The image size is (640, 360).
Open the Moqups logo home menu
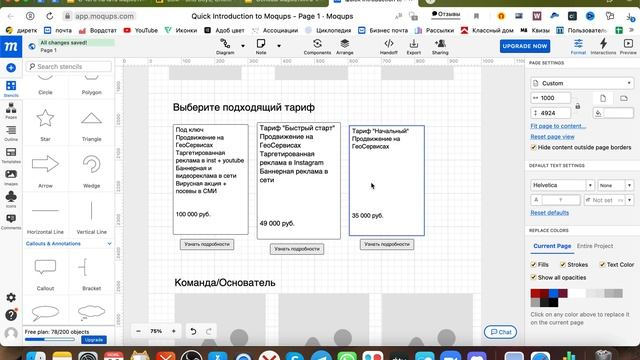(x=11, y=47)
